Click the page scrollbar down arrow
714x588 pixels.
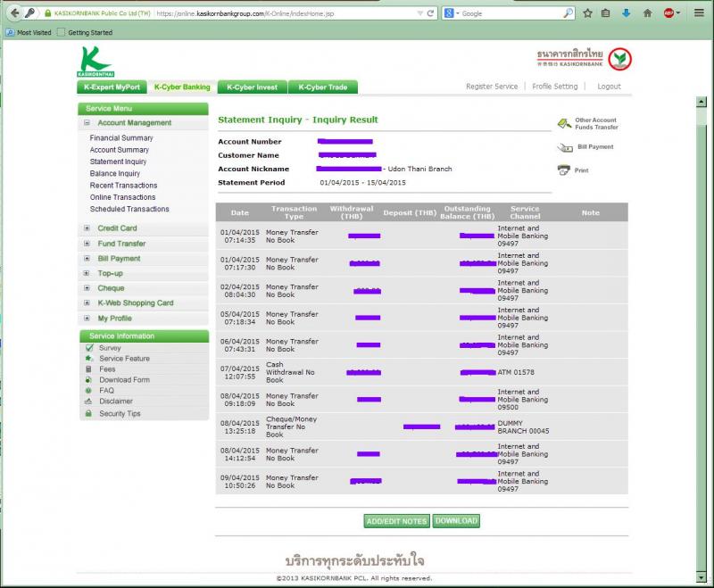pyautogui.click(x=702, y=577)
